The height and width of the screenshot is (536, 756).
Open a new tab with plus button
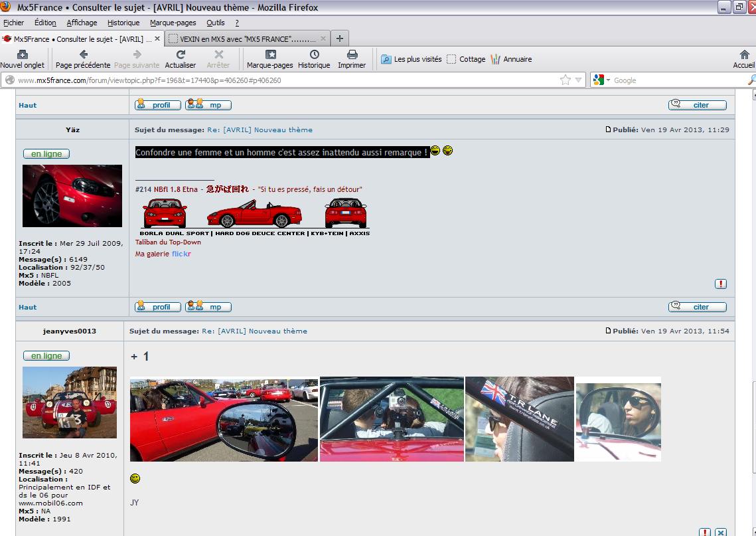tap(340, 39)
